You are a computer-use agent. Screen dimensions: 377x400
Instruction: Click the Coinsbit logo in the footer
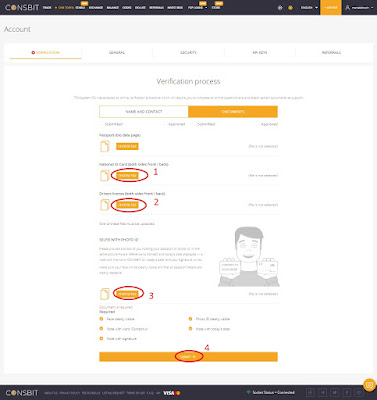coord(22,393)
